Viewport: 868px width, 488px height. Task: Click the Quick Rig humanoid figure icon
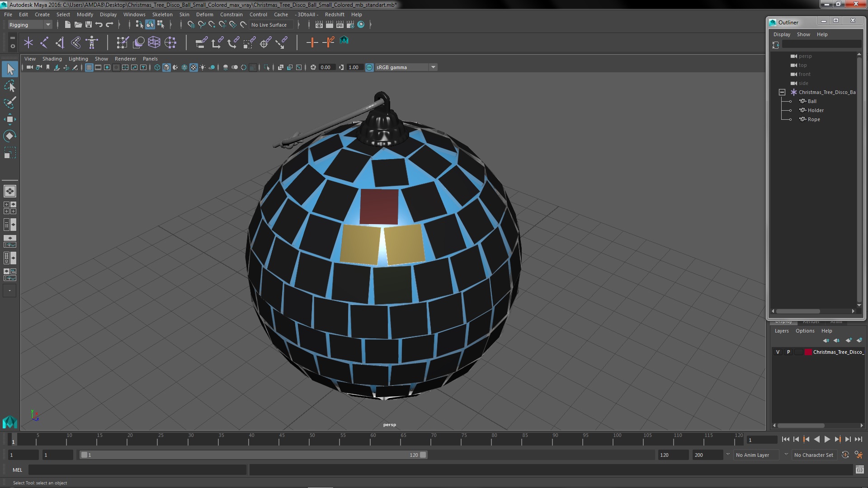(92, 42)
